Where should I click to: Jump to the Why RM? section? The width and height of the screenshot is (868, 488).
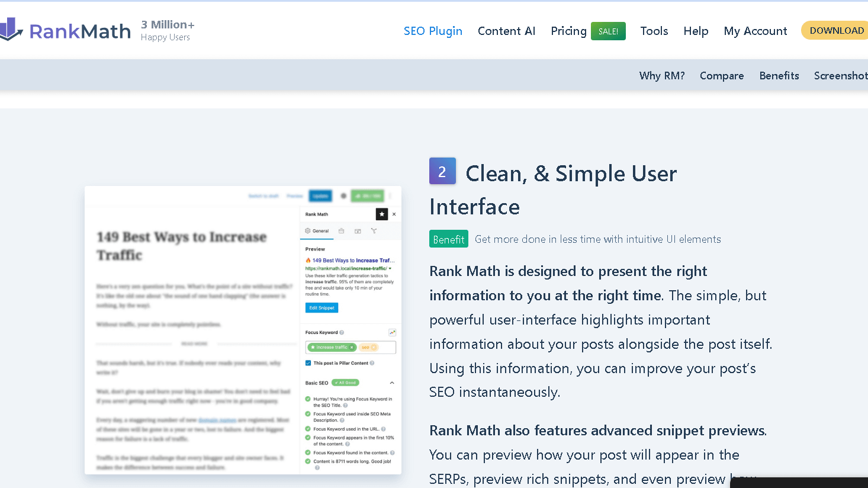click(x=662, y=76)
